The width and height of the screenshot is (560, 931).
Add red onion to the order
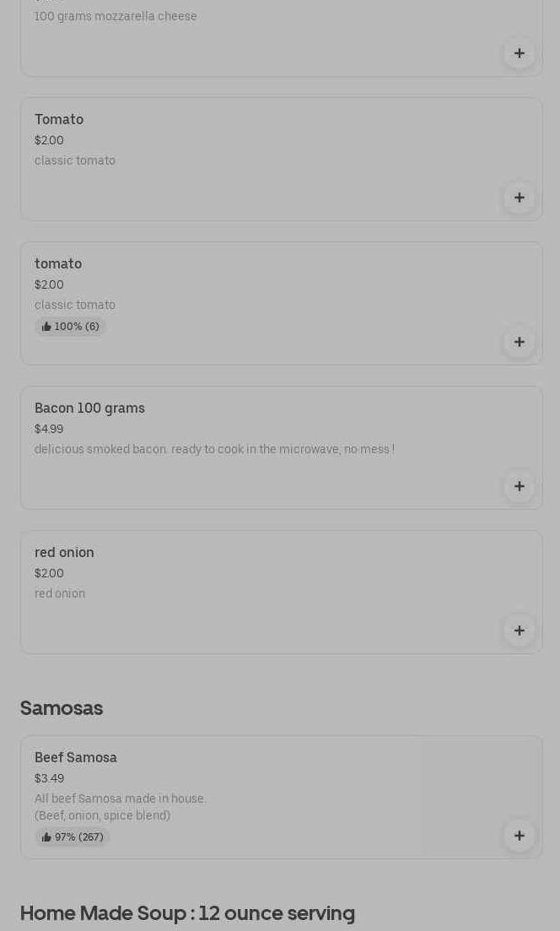click(519, 631)
